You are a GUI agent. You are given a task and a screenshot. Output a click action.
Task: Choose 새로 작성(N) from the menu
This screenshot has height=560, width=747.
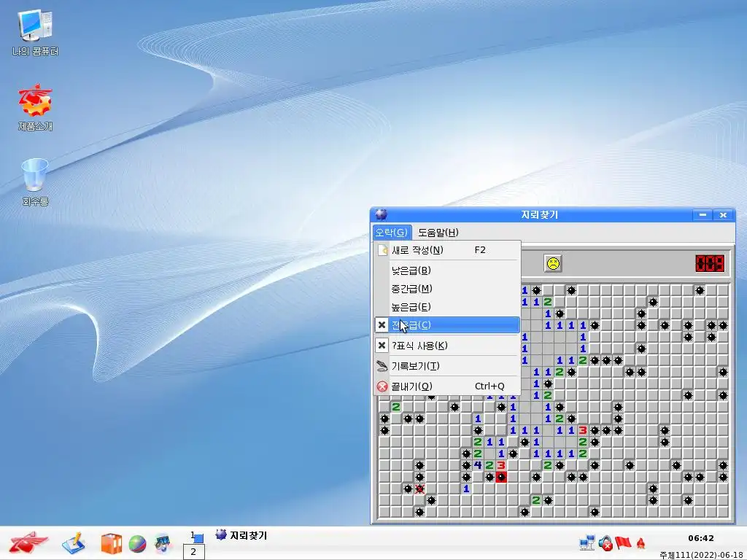pos(447,250)
